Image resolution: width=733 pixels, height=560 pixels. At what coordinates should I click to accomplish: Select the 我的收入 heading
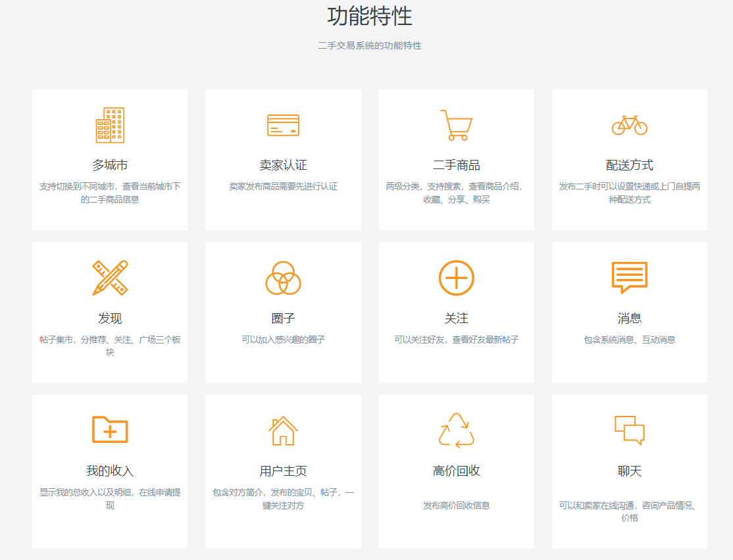tap(110, 471)
